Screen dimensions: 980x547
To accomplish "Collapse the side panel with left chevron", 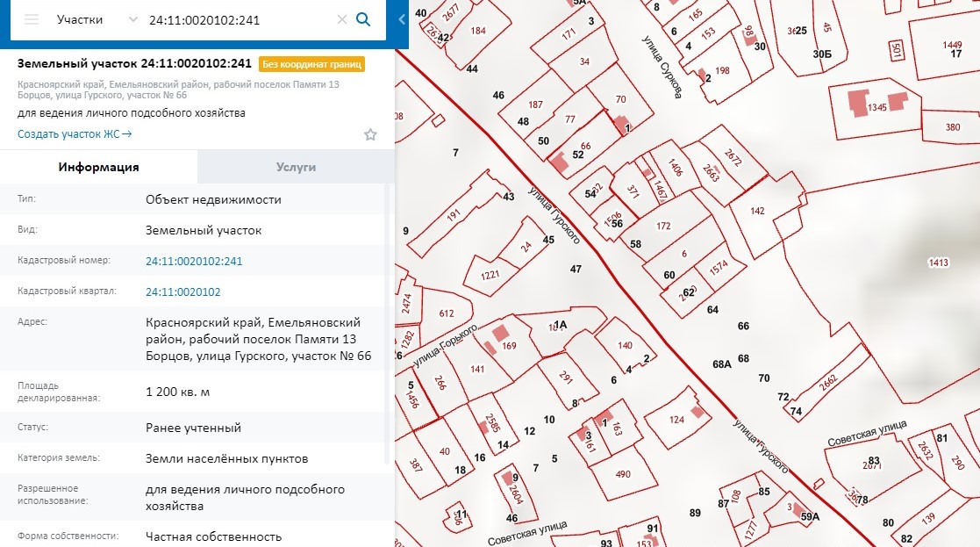I will coord(402,19).
